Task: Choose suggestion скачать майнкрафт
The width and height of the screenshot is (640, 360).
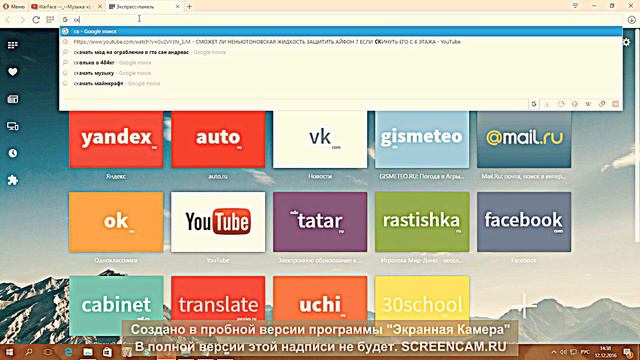Action: [x=341, y=83]
